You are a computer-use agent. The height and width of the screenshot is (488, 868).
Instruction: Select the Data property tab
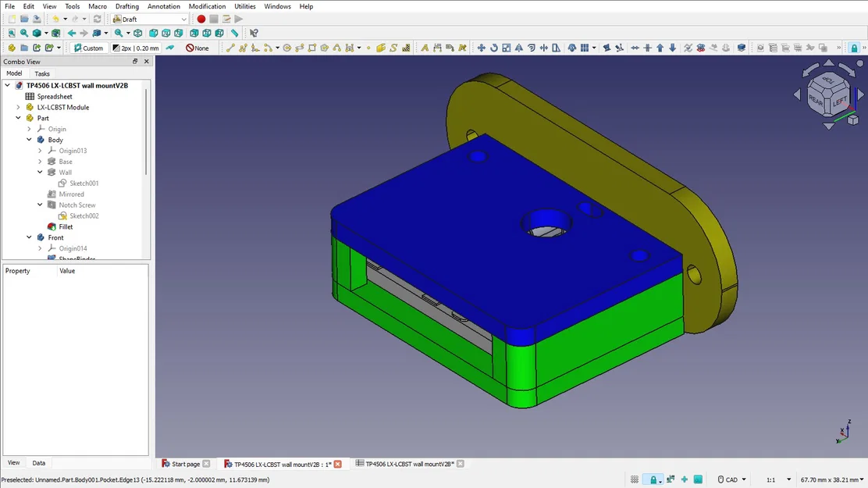pyautogui.click(x=39, y=463)
